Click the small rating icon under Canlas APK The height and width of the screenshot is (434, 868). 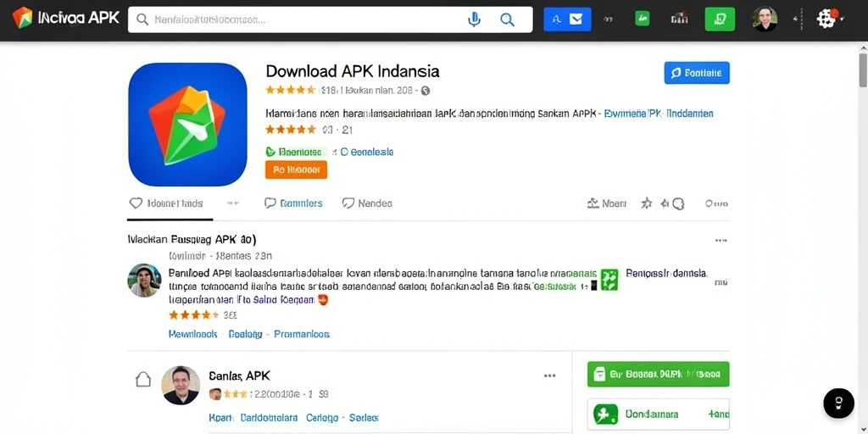[x=214, y=394]
